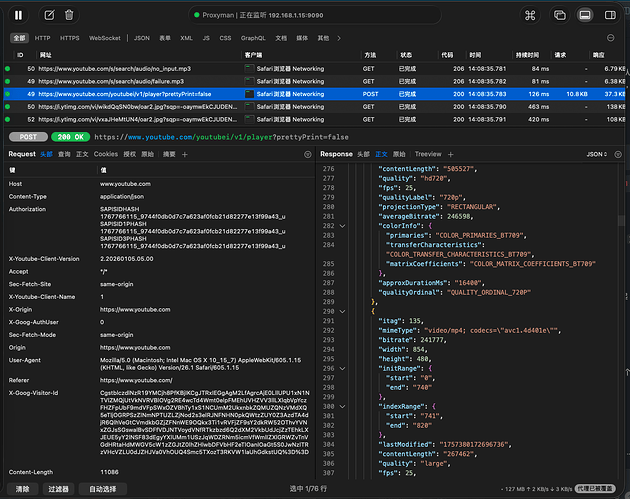Image resolution: width=630 pixels, height=499 pixels.
Task: Click the 清除 button
Action: click(22, 489)
